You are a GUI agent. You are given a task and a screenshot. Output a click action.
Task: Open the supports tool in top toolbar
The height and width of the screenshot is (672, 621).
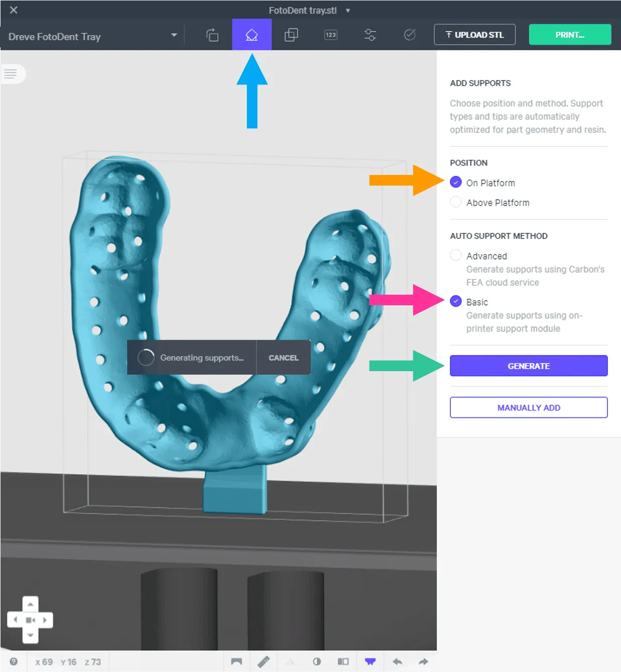coord(251,35)
